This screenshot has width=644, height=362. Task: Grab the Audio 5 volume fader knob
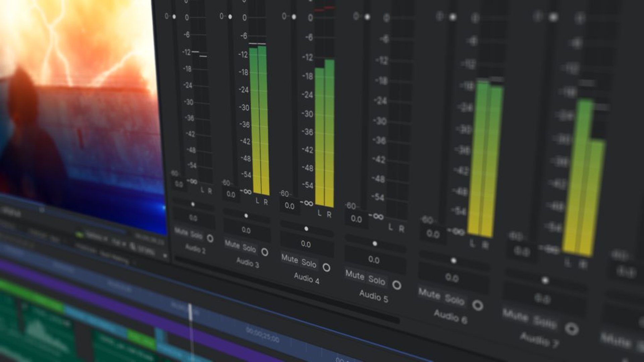pos(367,16)
